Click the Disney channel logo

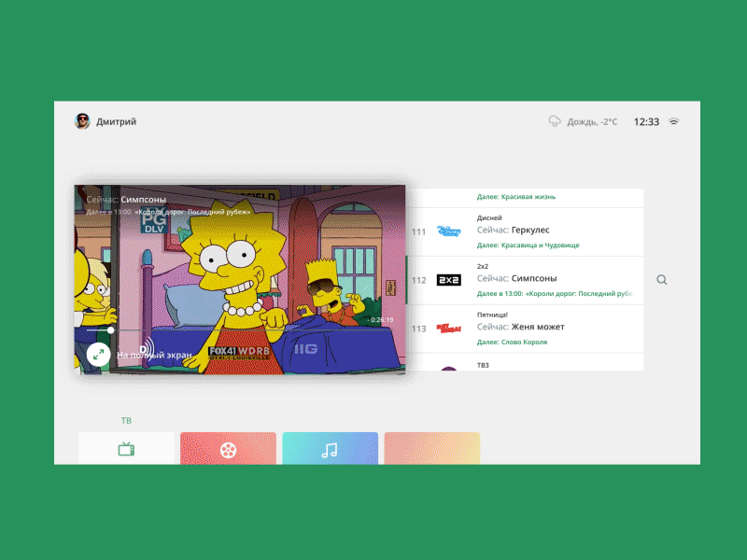point(449,231)
